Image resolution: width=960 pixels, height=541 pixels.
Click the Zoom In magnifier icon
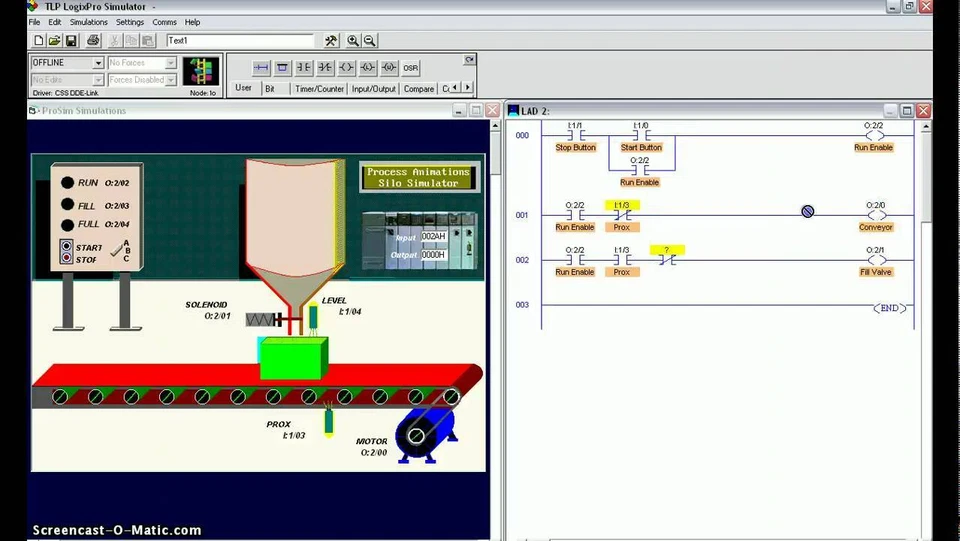(x=353, y=41)
